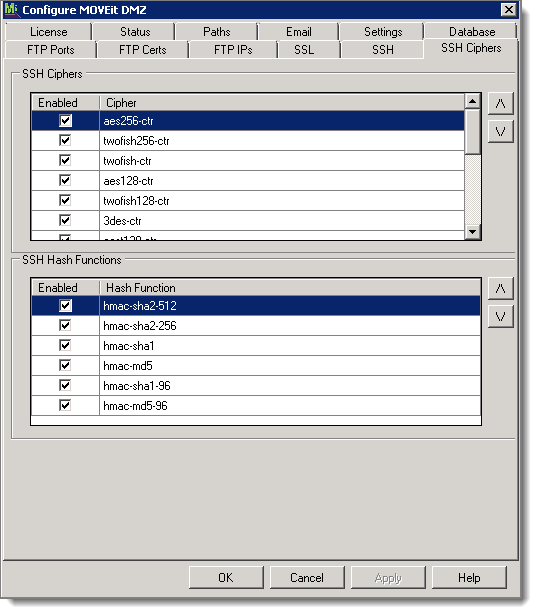The image size is (537, 614).
Task: Click the Enabled header in hash list
Action: tap(65, 288)
